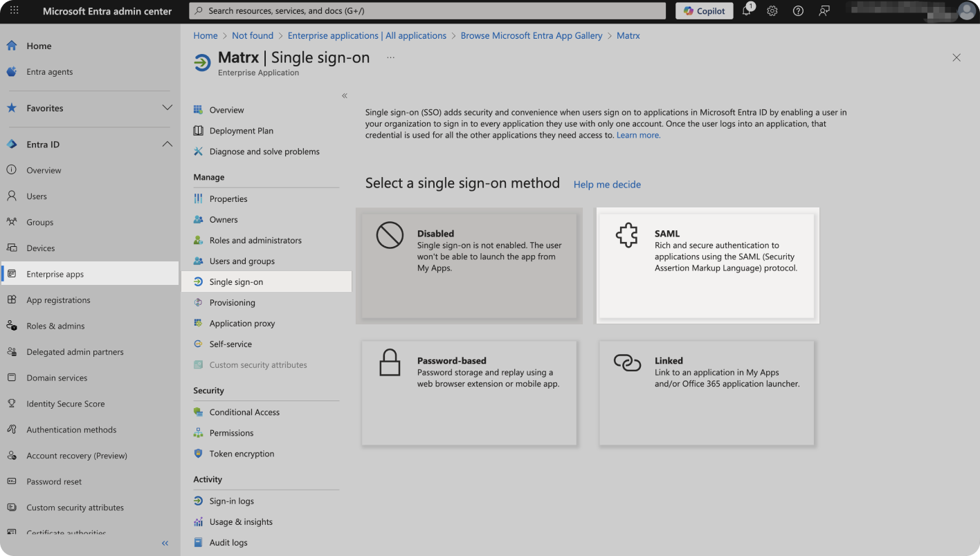The image size is (980, 556).
Task: Open Provisioning in the Manage menu
Action: pyautogui.click(x=232, y=303)
